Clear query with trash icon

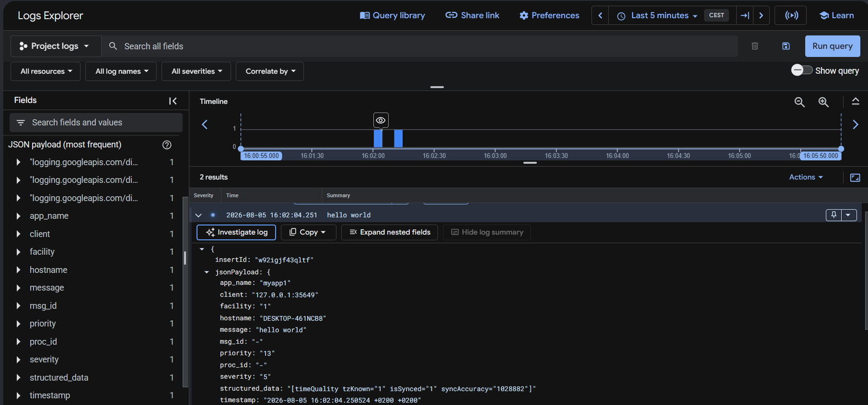(755, 46)
